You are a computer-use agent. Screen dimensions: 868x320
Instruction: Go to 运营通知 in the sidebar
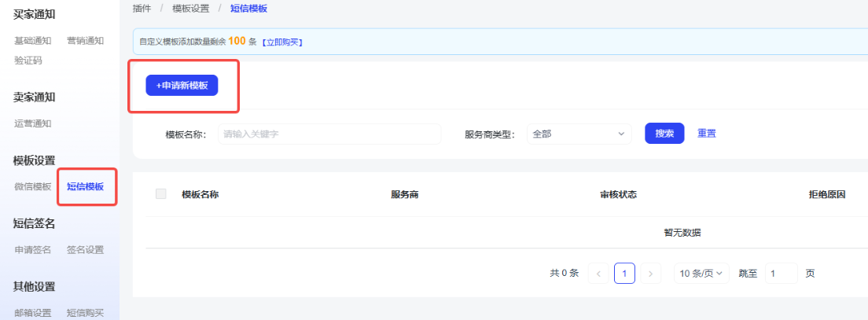pyautogui.click(x=33, y=123)
